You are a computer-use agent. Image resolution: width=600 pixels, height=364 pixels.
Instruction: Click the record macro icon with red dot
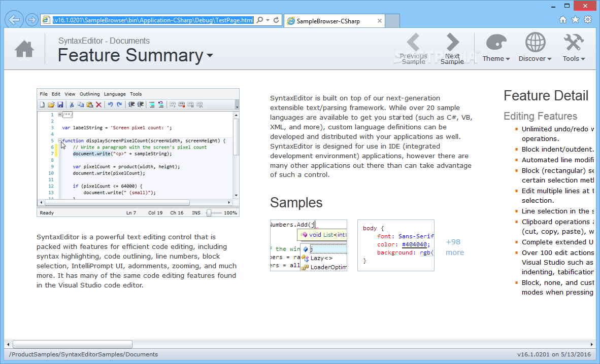[x=181, y=105]
